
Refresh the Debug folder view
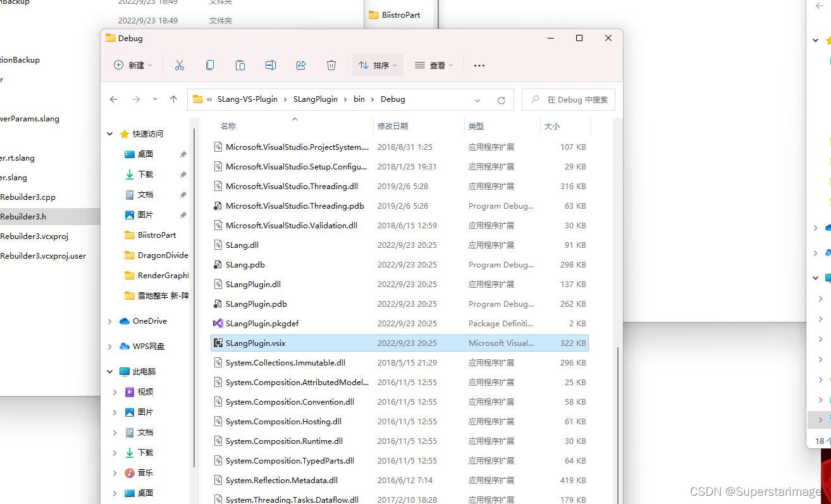[502, 99]
